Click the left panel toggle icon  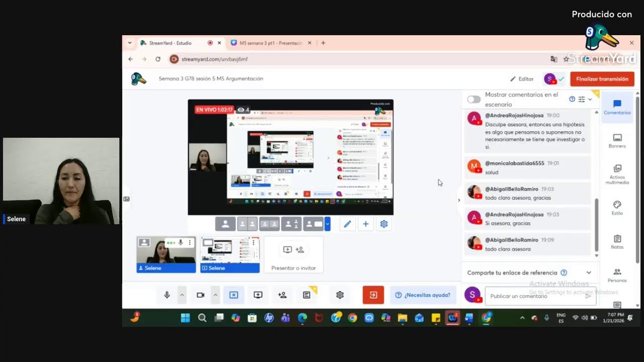126,199
